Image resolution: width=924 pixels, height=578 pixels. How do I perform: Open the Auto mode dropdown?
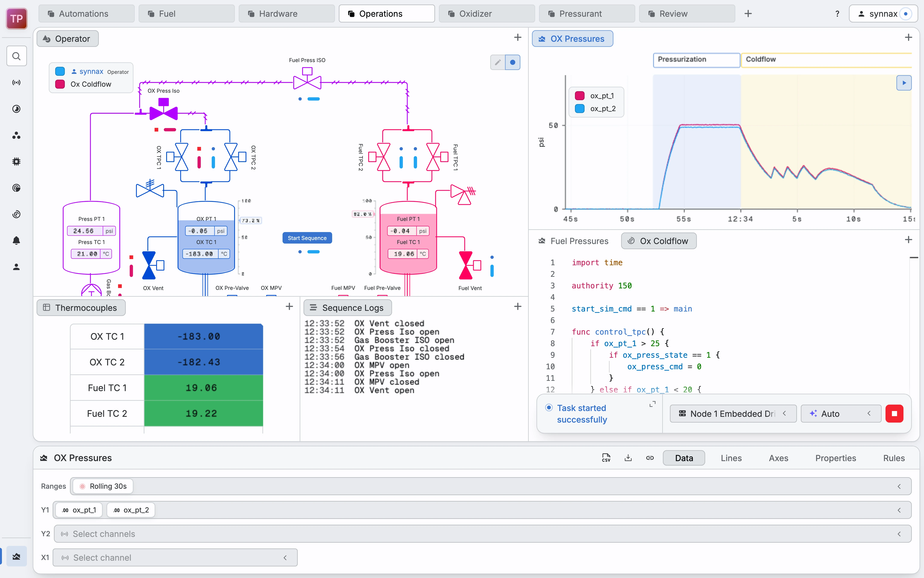coord(841,414)
